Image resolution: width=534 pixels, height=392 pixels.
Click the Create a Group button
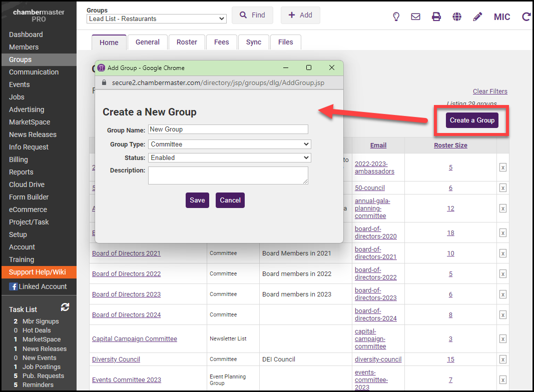472,120
